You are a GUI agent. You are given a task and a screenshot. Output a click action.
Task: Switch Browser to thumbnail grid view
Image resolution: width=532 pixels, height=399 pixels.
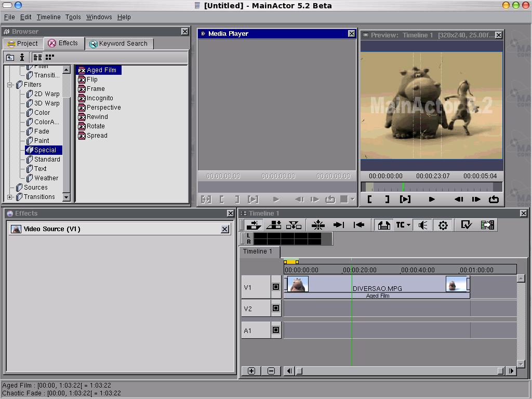pos(50,57)
